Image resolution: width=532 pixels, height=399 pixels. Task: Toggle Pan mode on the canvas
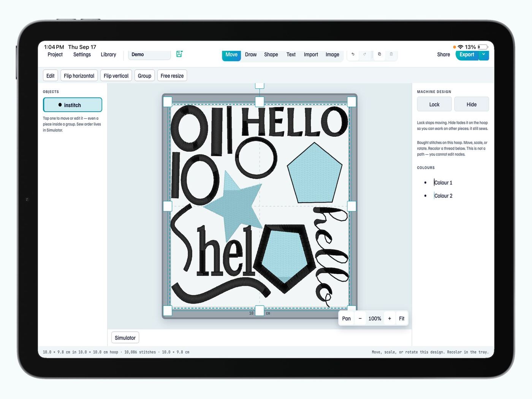[347, 318]
